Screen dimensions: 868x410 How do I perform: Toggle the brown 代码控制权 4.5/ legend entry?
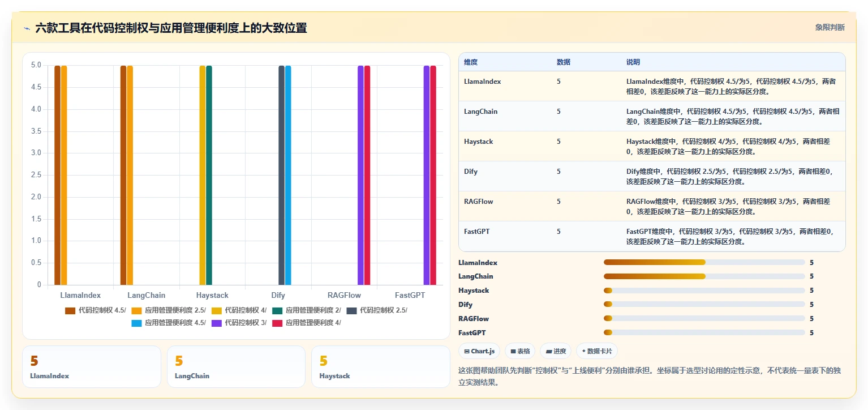click(x=96, y=310)
